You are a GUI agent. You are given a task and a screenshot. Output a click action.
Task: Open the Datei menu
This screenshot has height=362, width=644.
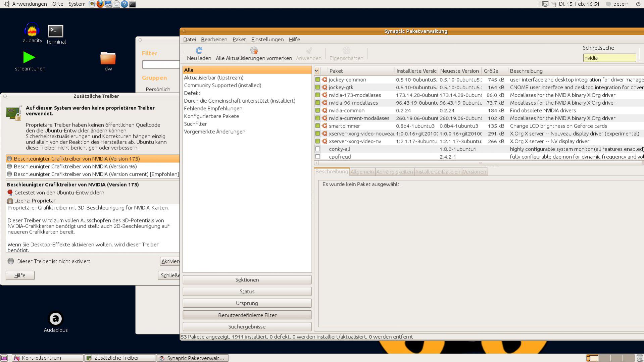point(190,39)
